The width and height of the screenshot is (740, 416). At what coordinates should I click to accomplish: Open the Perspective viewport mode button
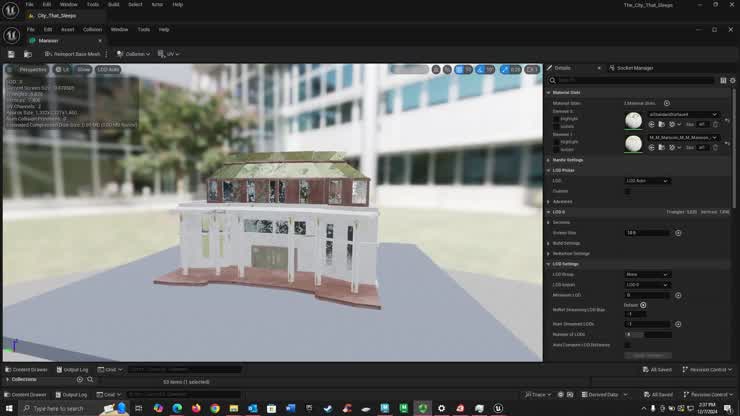(30, 70)
